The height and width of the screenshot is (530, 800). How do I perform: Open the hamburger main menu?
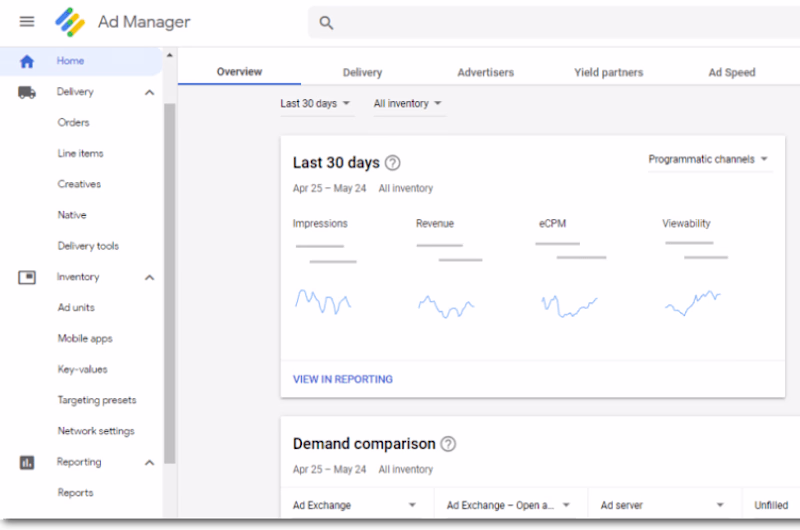point(27,21)
